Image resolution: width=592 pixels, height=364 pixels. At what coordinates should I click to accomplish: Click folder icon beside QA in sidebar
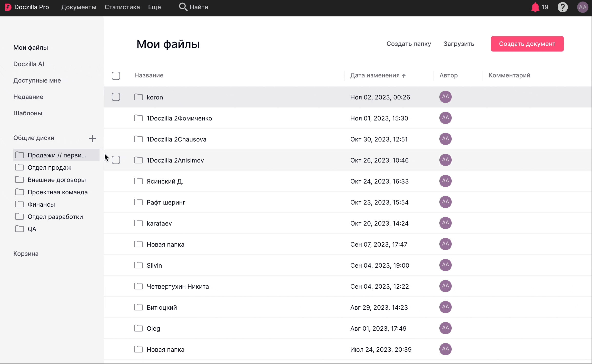coord(19,229)
